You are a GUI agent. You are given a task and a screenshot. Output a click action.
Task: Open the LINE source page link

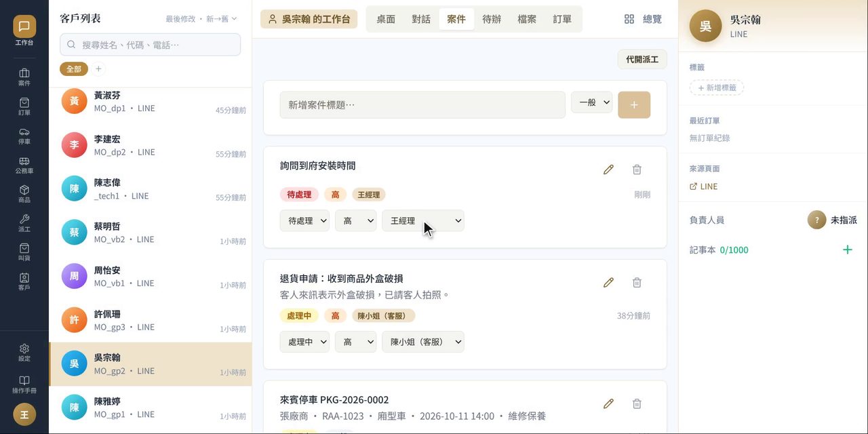tap(704, 186)
